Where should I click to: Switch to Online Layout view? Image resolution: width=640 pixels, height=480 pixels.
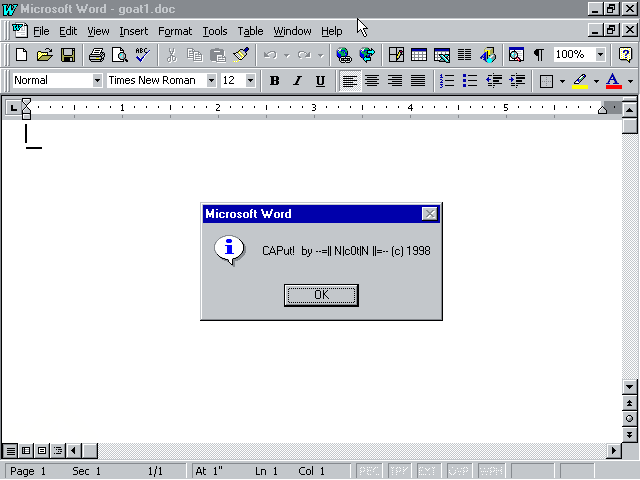click(26, 451)
